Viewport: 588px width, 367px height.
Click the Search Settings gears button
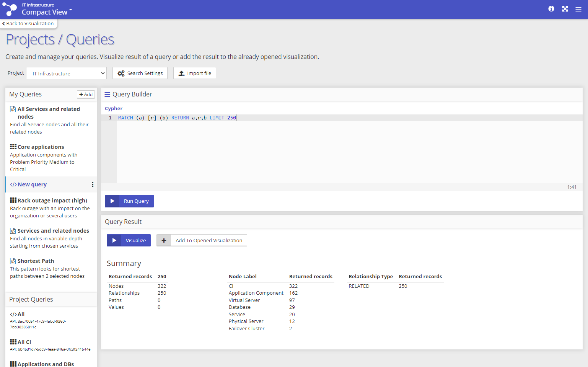click(x=140, y=73)
